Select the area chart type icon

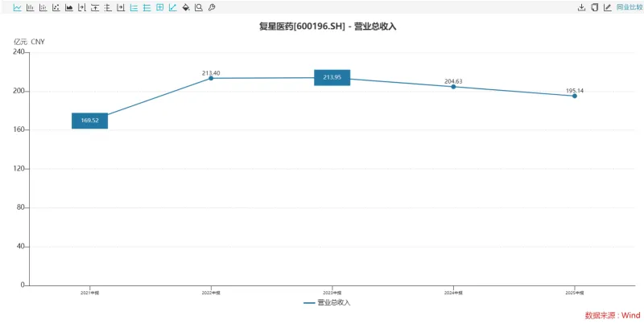point(69,7)
